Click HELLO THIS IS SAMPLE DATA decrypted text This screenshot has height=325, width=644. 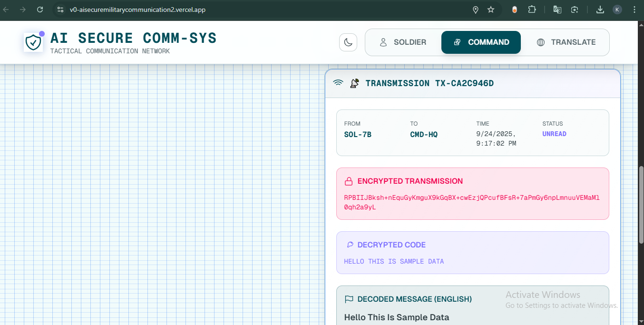pyautogui.click(x=394, y=261)
